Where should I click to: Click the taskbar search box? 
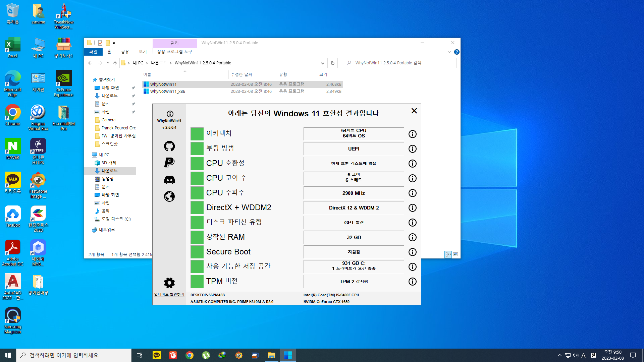[x=74, y=355]
